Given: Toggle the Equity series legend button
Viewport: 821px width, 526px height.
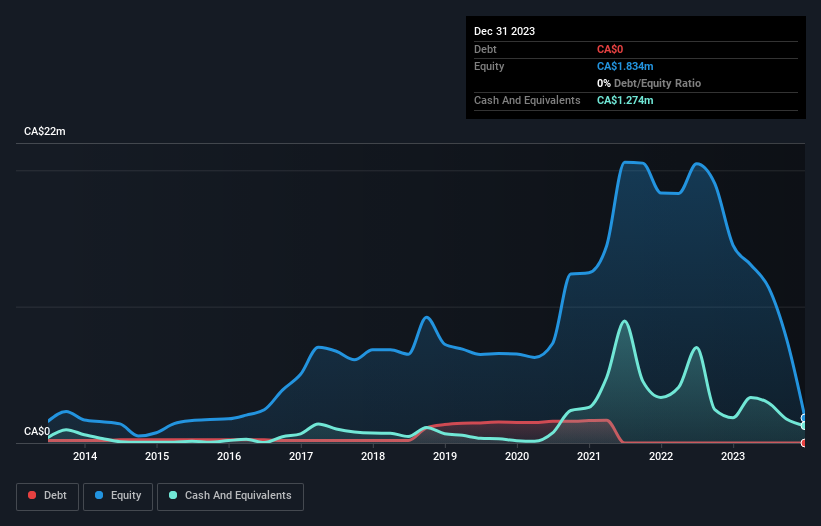Looking at the screenshot, I should [x=118, y=496].
